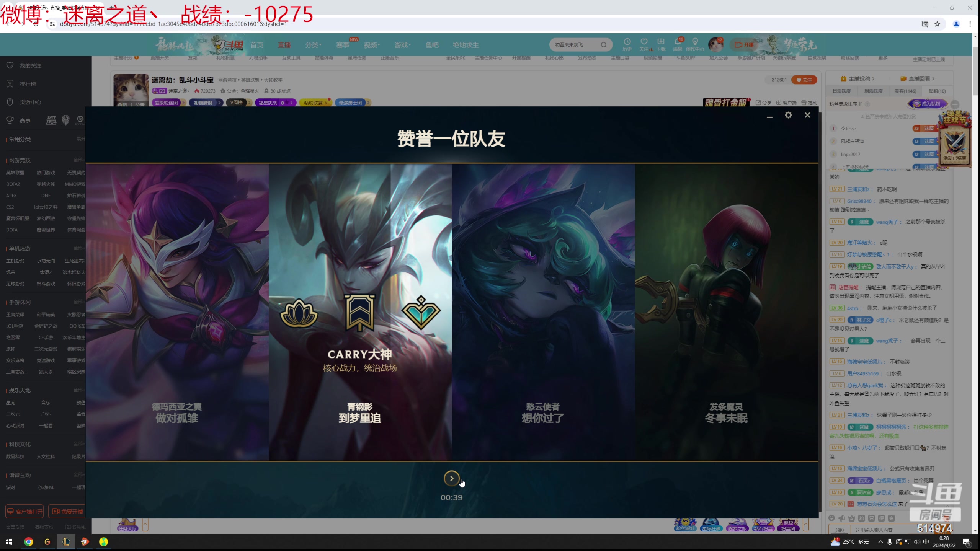Switch to 周活跃度 tab
The height and width of the screenshot is (551, 980).
[873, 91]
